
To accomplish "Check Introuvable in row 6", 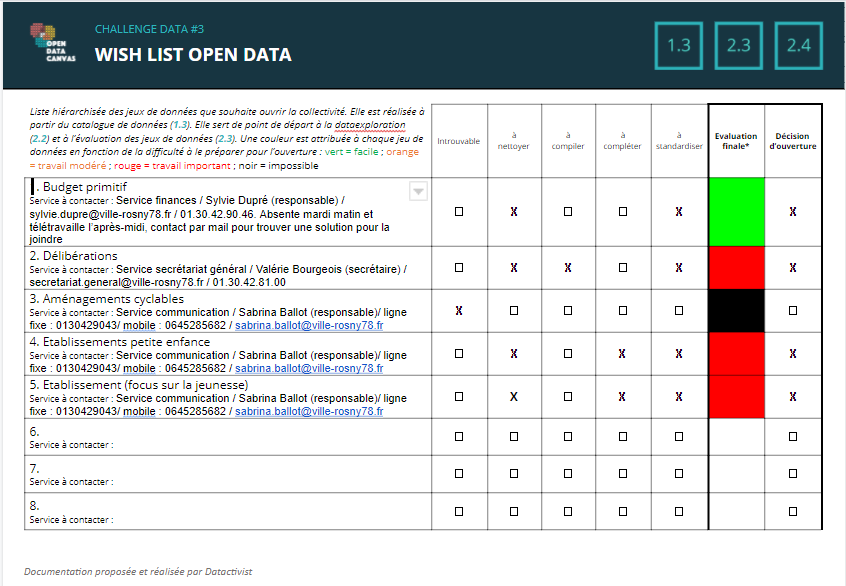I will [x=459, y=437].
